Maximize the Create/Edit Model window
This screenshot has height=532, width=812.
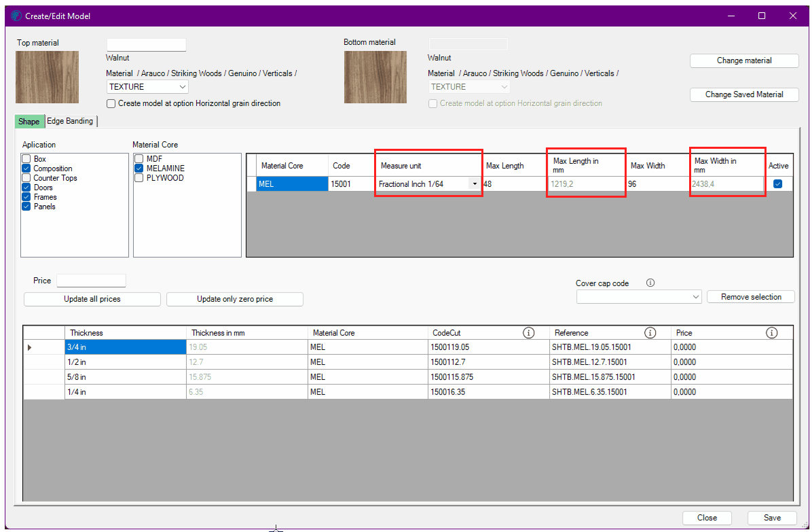(x=762, y=16)
